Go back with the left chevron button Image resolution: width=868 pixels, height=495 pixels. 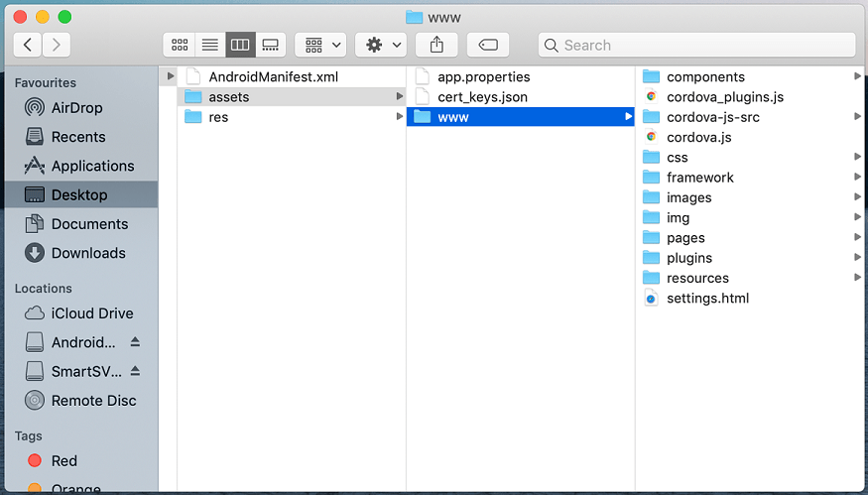[x=28, y=45]
